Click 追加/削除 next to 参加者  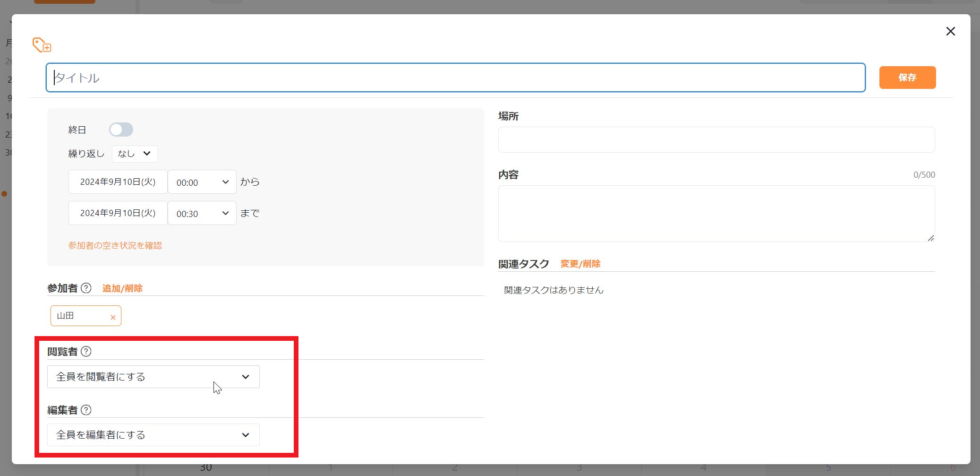(x=122, y=288)
